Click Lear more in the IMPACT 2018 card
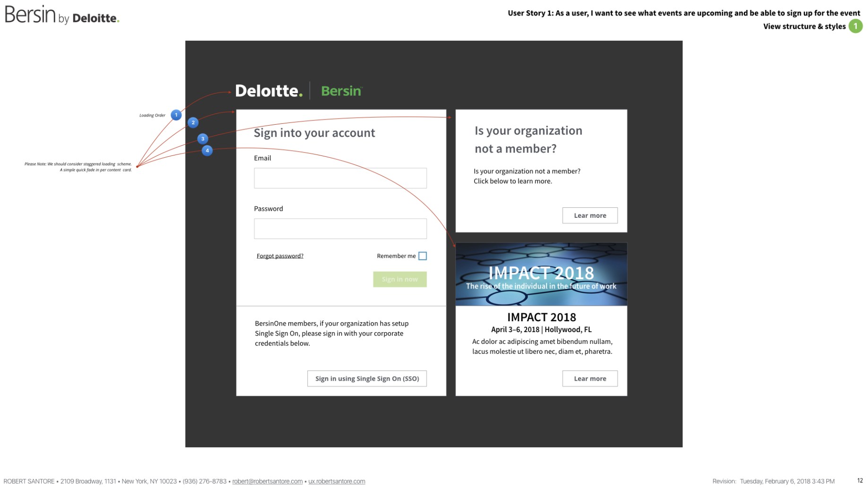Screen dimensions: 868x488 pyautogui.click(x=590, y=378)
